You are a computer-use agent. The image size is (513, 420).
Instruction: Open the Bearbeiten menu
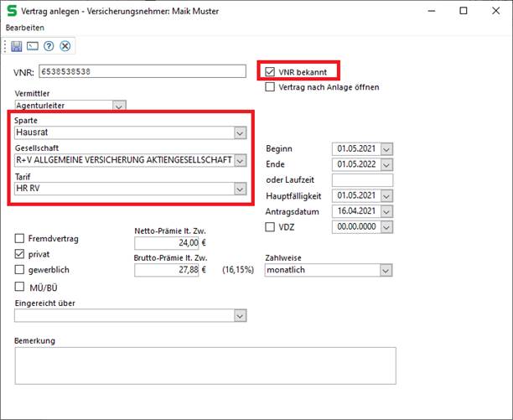25,28
